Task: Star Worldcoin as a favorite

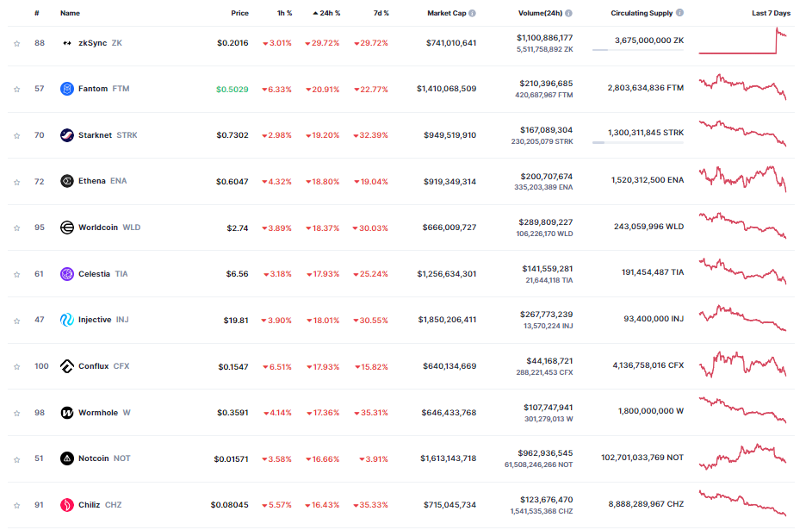Action: [x=17, y=228]
